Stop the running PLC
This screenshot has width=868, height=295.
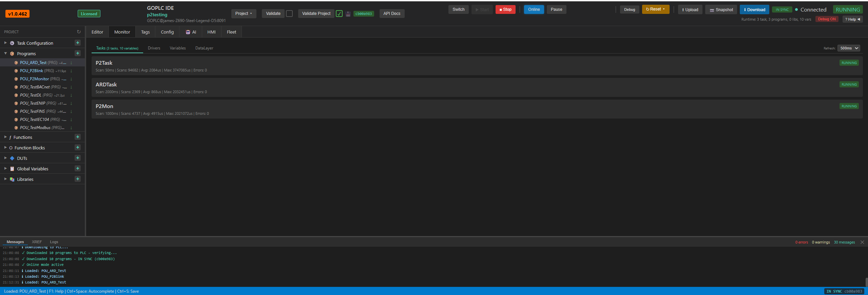click(505, 9)
